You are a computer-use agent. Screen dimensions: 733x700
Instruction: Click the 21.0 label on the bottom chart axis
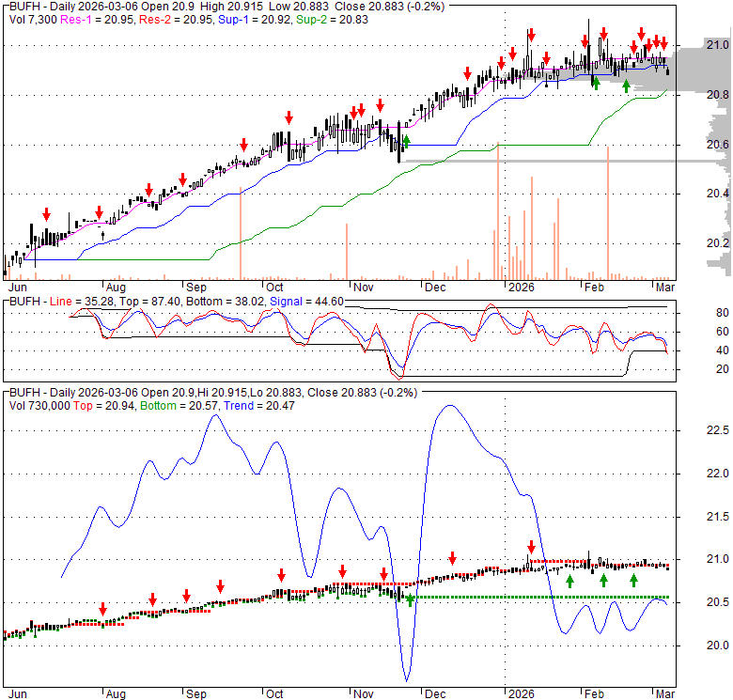[718, 559]
